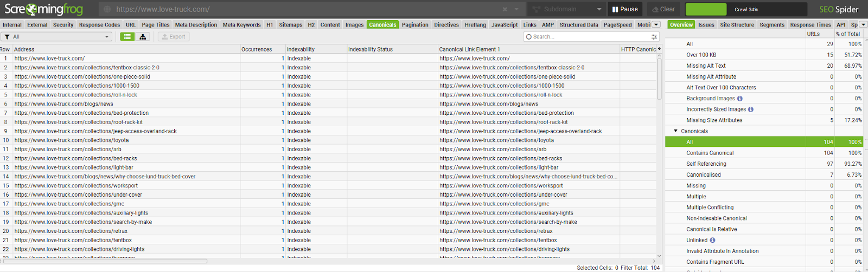Click the globe icon in URL bar
Screen dimensions: 868x272
click(x=107, y=9)
